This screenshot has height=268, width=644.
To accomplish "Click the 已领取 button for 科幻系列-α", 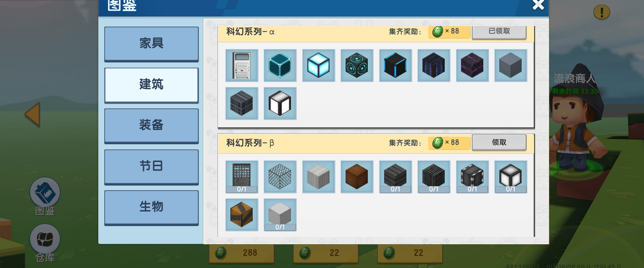I will 499,31.
